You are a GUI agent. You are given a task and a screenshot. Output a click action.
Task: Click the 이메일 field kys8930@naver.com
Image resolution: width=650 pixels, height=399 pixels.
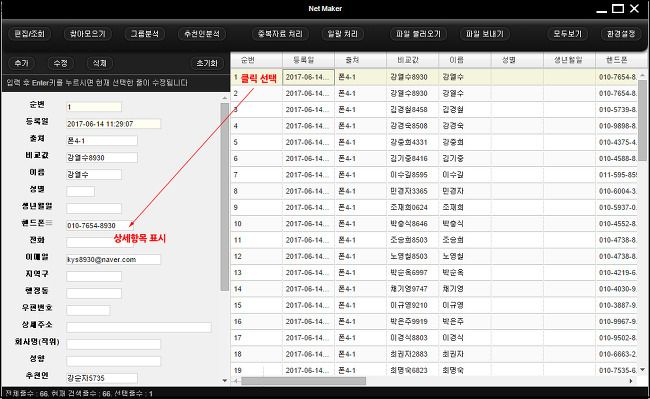[113, 259]
